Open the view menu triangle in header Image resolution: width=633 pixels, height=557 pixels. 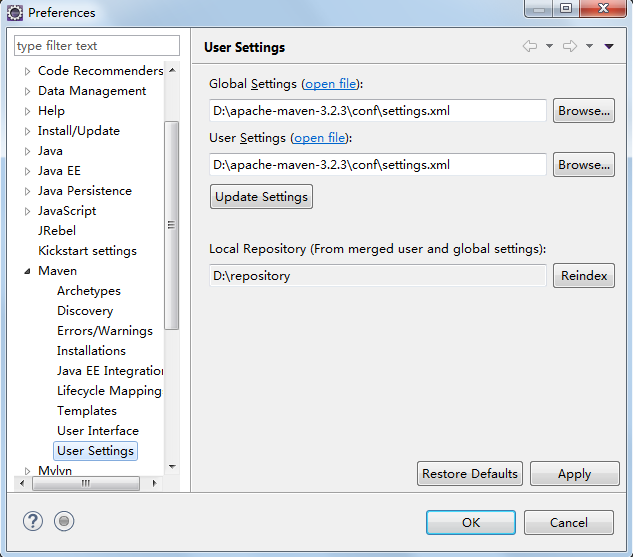coord(609,47)
